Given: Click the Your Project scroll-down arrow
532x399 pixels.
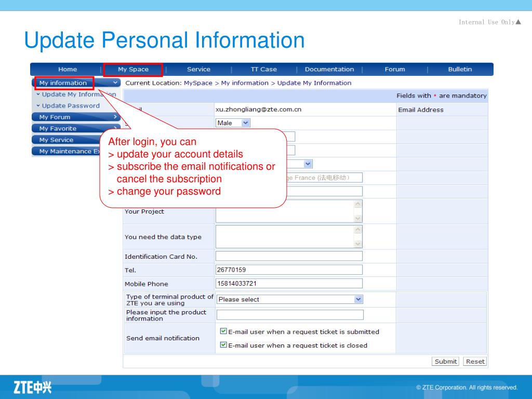Looking at the screenshot, I should (357, 219).
